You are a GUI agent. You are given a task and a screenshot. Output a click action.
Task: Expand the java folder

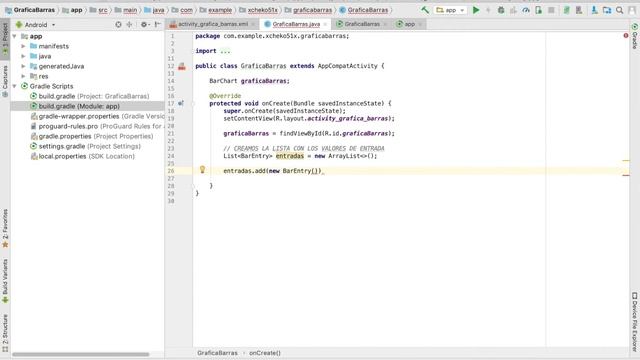tap(23, 56)
